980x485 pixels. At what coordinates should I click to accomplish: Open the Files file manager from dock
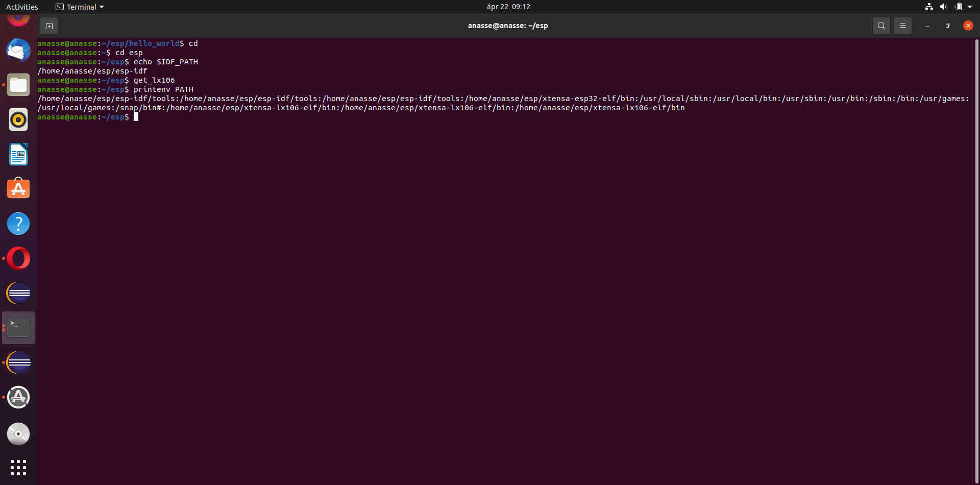tap(18, 85)
